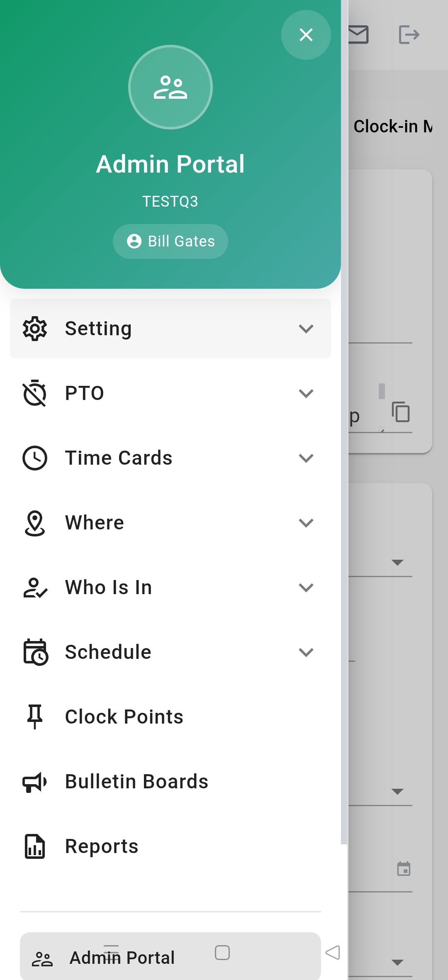Close the Admin Portal side drawer
This screenshot has height=980, width=448.
click(x=306, y=35)
